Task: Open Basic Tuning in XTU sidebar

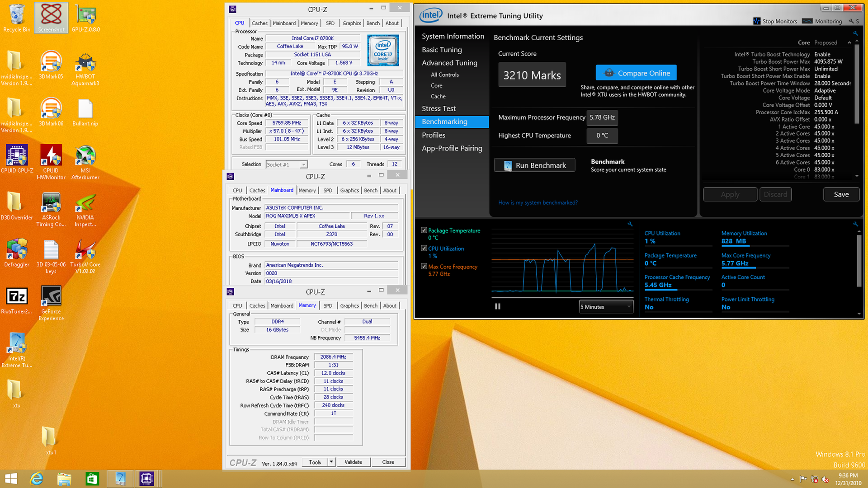Action: [442, 50]
